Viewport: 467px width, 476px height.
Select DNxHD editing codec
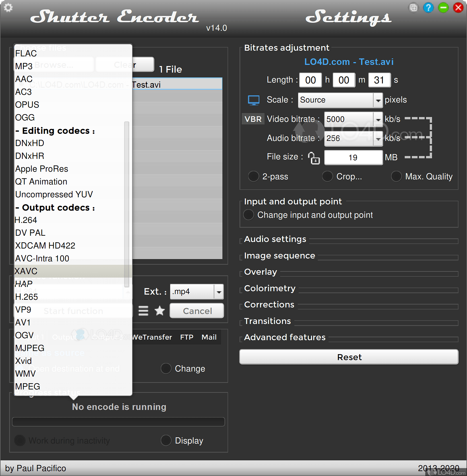pyautogui.click(x=69, y=143)
